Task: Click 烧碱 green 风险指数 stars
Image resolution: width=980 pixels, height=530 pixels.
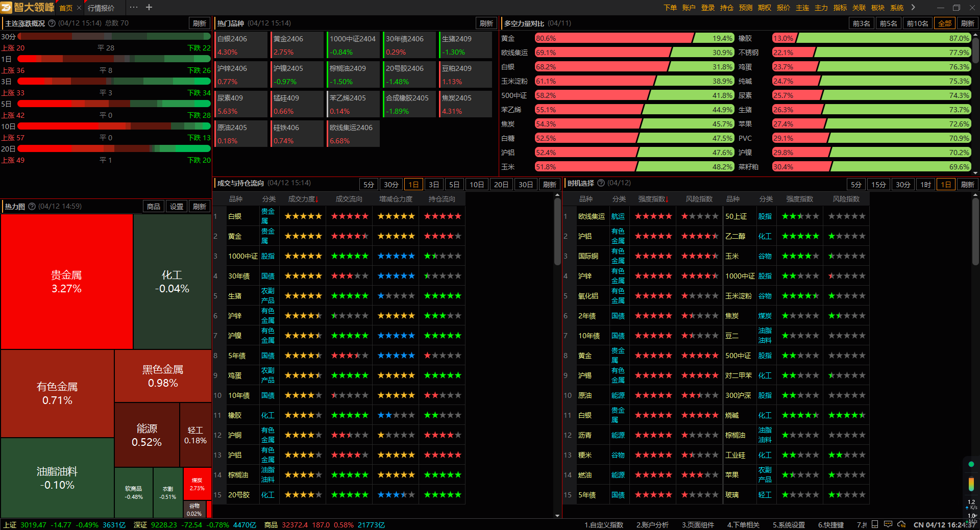Action: pos(847,415)
